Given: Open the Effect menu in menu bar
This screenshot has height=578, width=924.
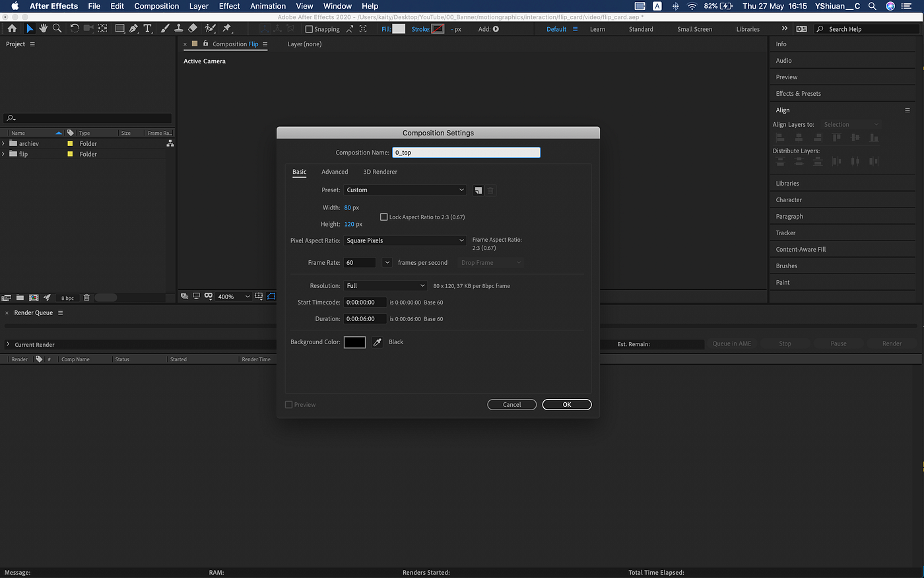Looking at the screenshot, I should tap(229, 6).
